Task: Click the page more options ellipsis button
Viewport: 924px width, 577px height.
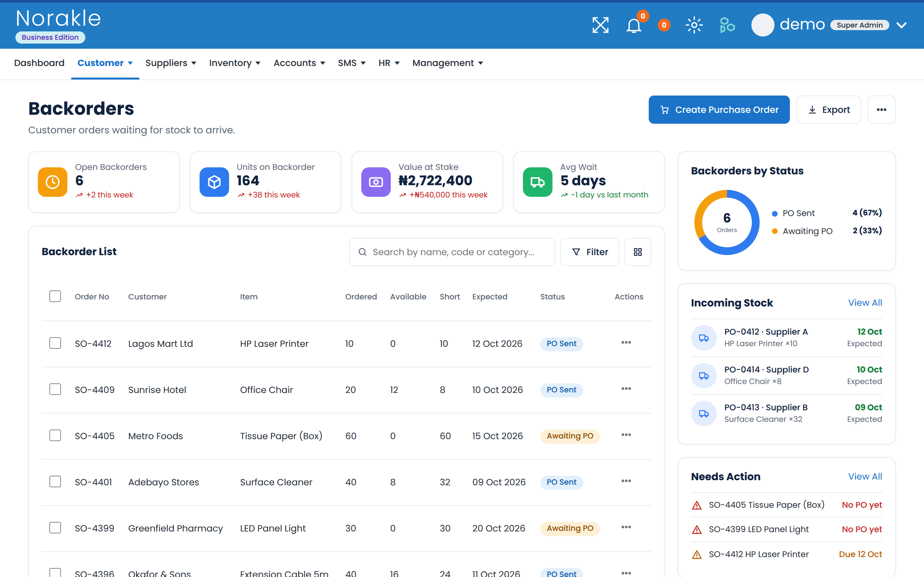Action: (881, 110)
